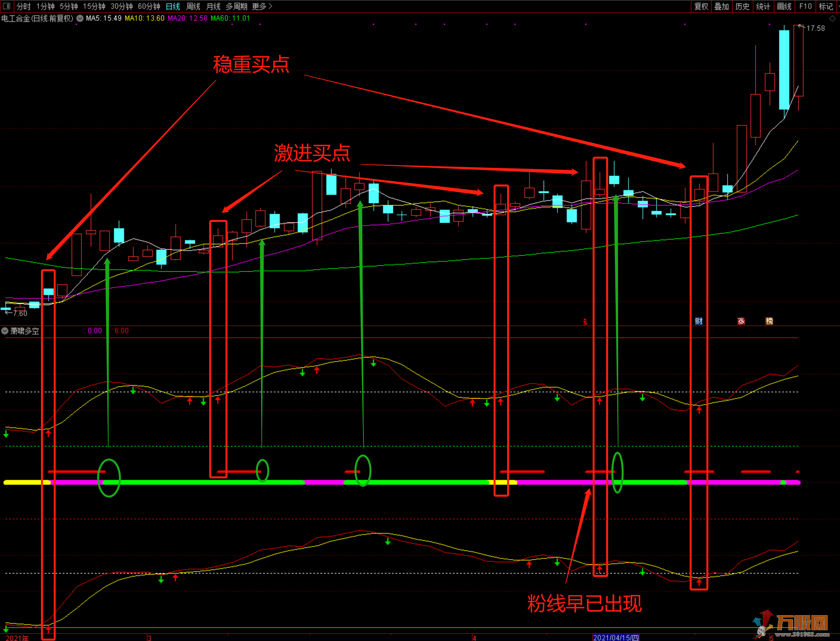Click the blue 财 info marker
This screenshot has height=641, width=840.
click(x=699, y=321)
